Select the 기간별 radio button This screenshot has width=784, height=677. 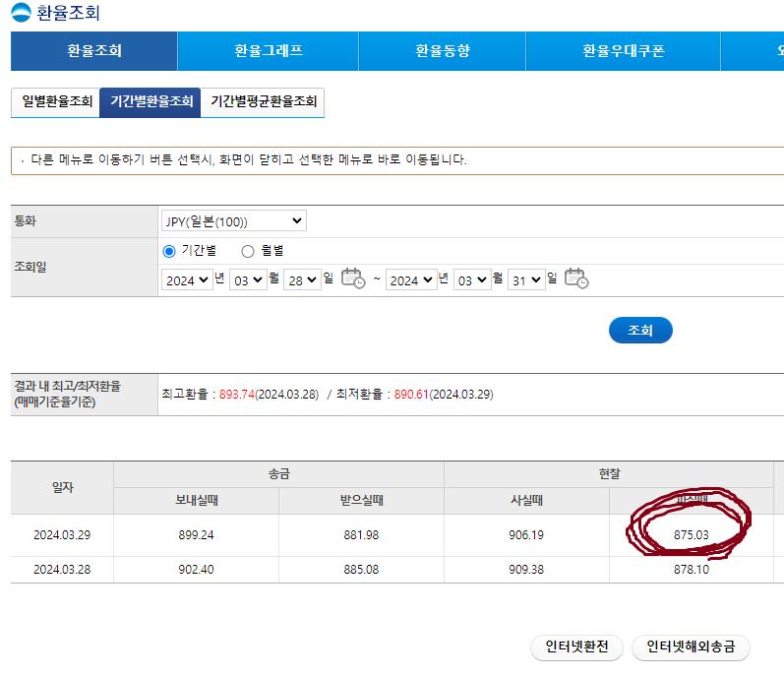(169, 252)
